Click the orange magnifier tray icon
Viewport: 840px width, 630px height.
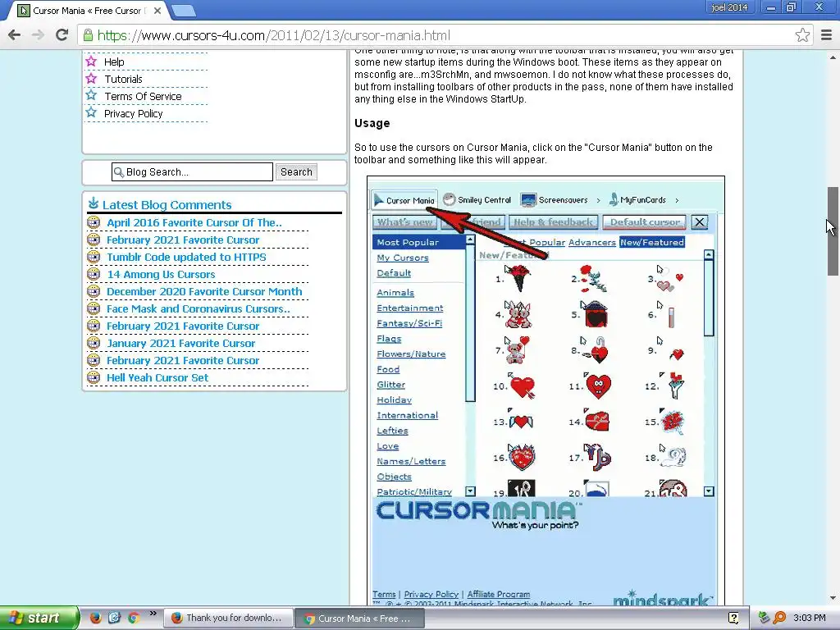point(779,618)
